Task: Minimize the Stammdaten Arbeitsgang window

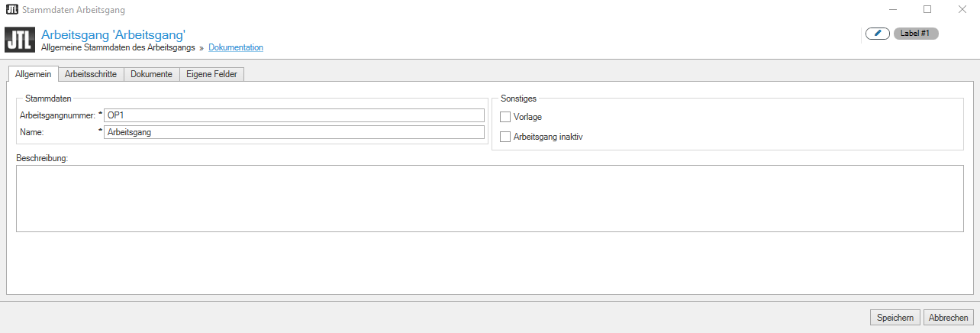Action: point(892,10)
